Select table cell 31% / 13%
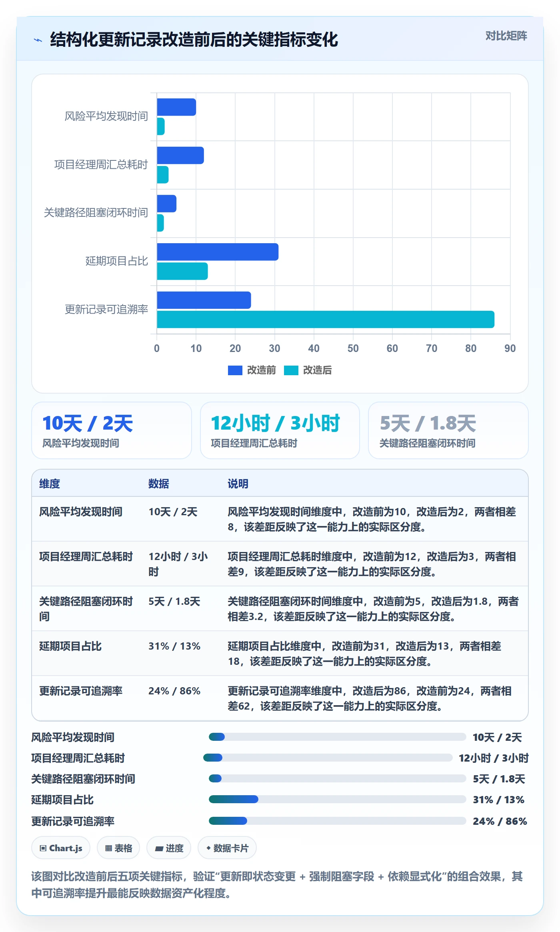This screenshot has height=932, width=560. pyautogui.click(x=174, y=646)
